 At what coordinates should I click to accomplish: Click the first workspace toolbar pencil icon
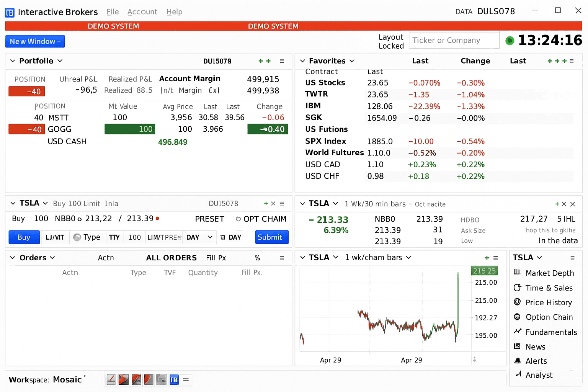111,379
